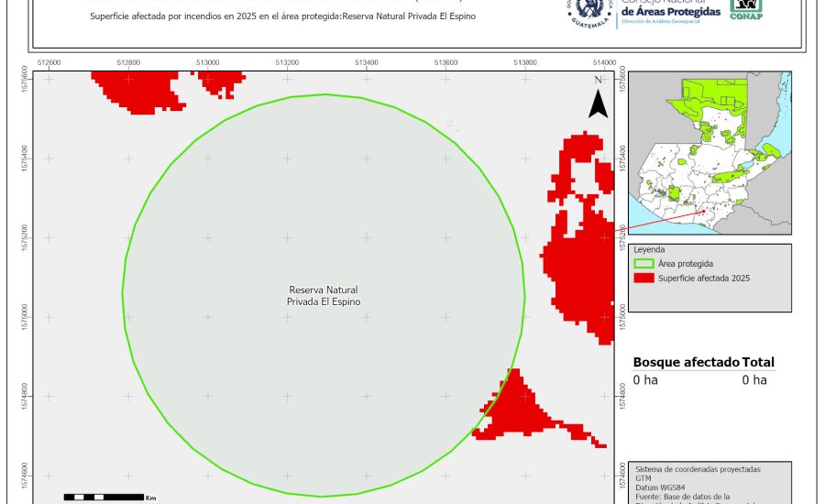This screenshot has height=504, width=825.
Task: Select the Reserva Natural Privada El Espino label
Action: pyautogui.click(x=324, y=294)
